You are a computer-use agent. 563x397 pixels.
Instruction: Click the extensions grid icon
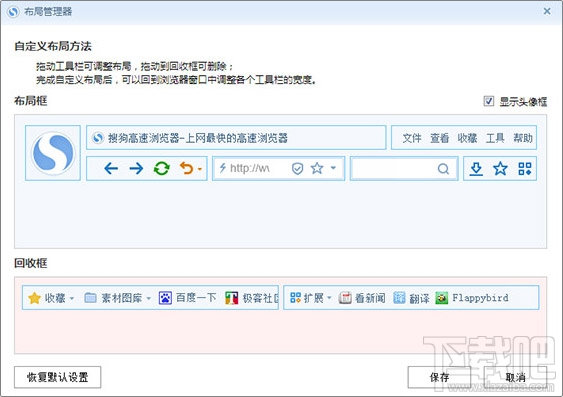click(x=525, y=168)
